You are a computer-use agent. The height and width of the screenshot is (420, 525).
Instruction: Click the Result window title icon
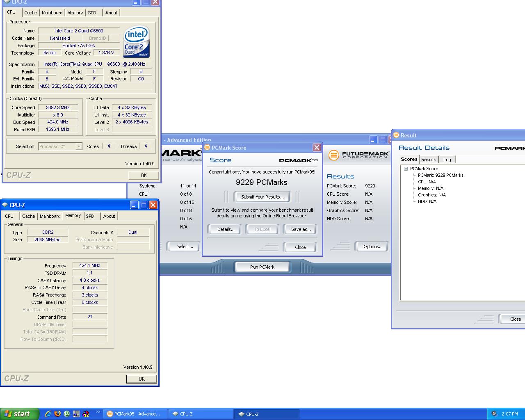click(396, 135)
